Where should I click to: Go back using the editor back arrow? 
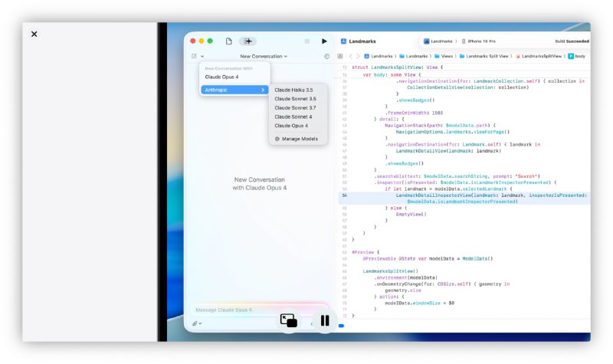tap(351, 56)
